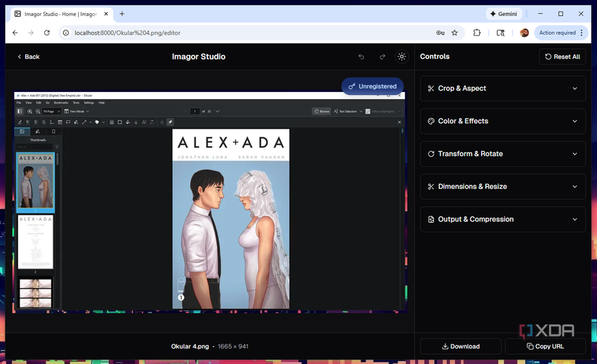Click the dimensions text 1665 × 941
This screenshot has height=364, width=597.
tap(233, 347)
